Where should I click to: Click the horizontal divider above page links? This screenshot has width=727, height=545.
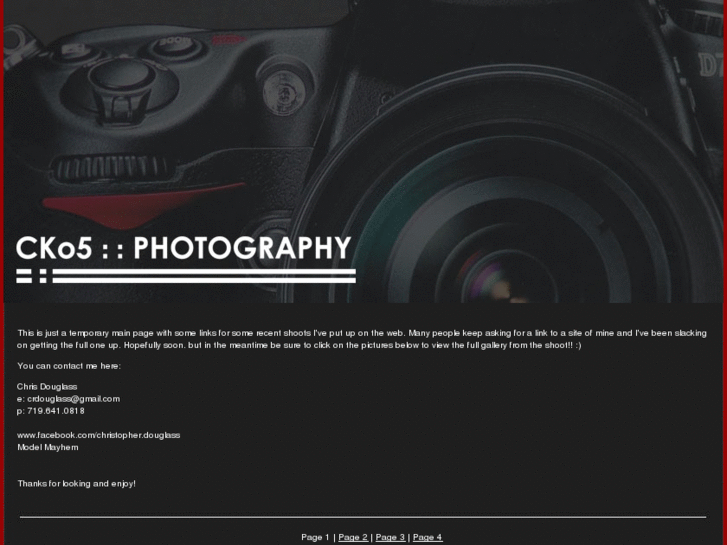tap(363, 516)
